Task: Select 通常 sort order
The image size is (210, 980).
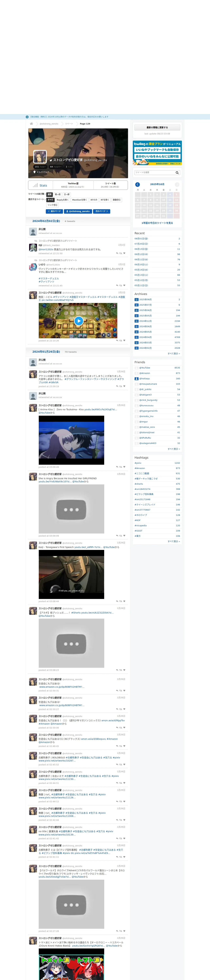Action: (50, 194)
